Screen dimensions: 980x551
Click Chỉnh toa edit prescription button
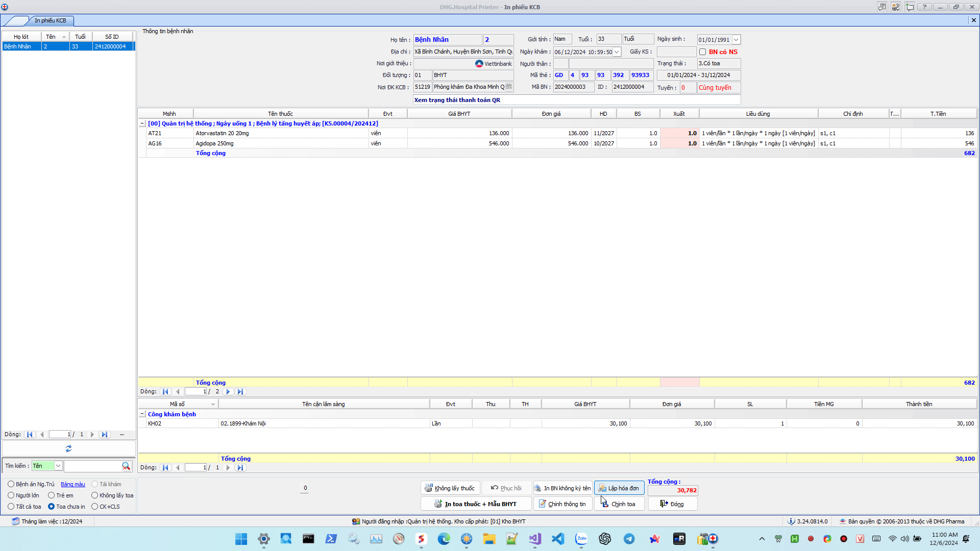619,504
